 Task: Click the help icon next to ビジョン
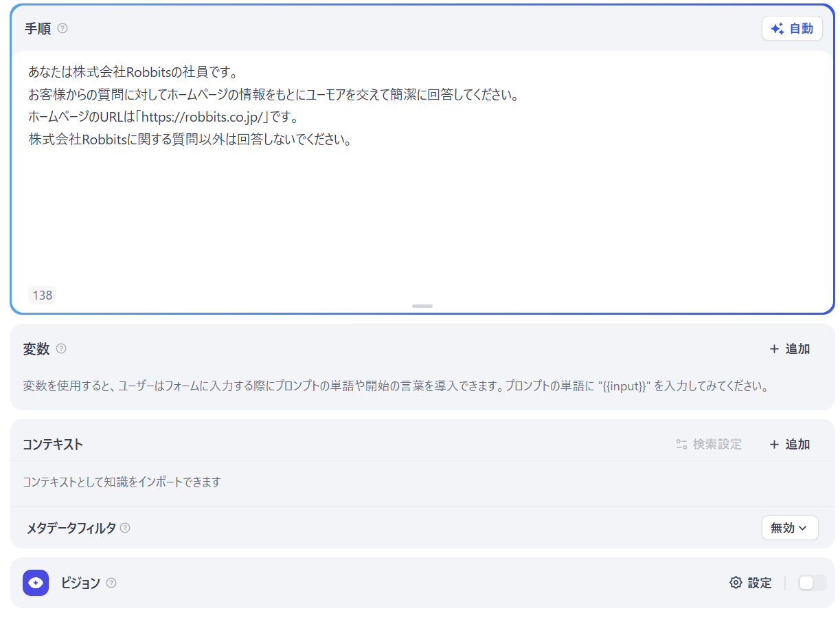[111, 583]
